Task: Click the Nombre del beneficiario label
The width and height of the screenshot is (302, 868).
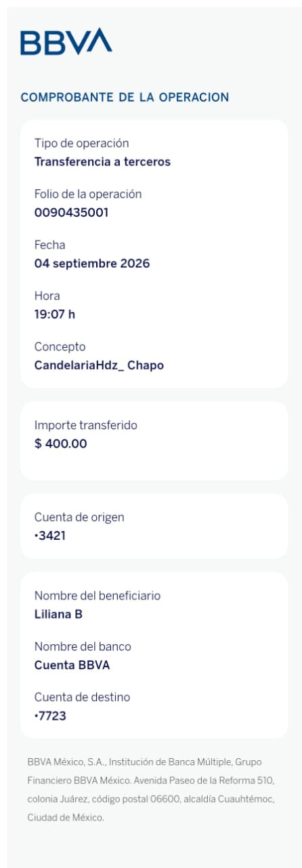Action: pyautogui.click(x=98, y=596)
